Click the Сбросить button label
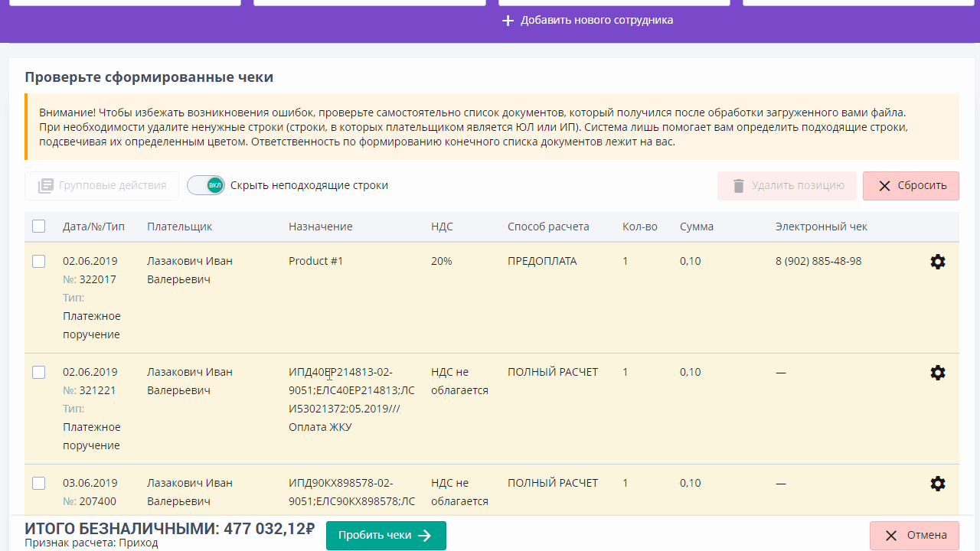Screen dimensions: 980x551 (x=923, y=185)
